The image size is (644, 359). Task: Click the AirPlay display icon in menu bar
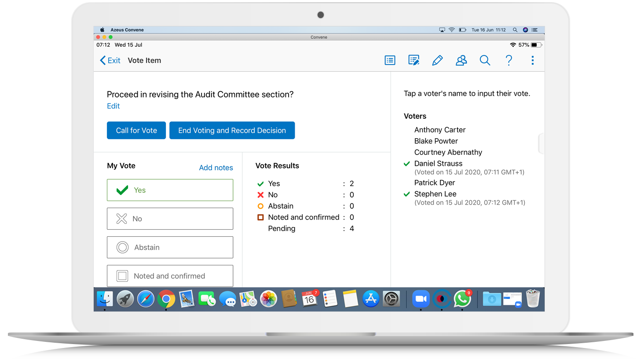click(442, 30)
